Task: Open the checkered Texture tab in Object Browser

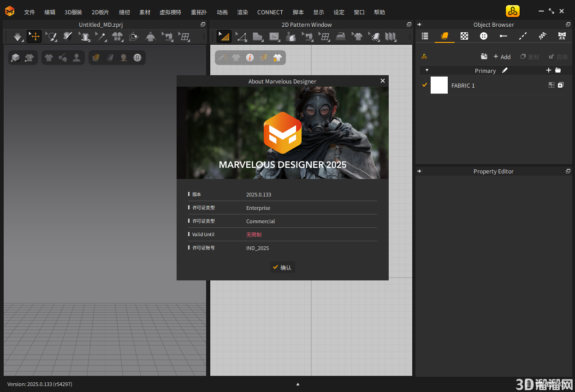Action: coord(464,36)
